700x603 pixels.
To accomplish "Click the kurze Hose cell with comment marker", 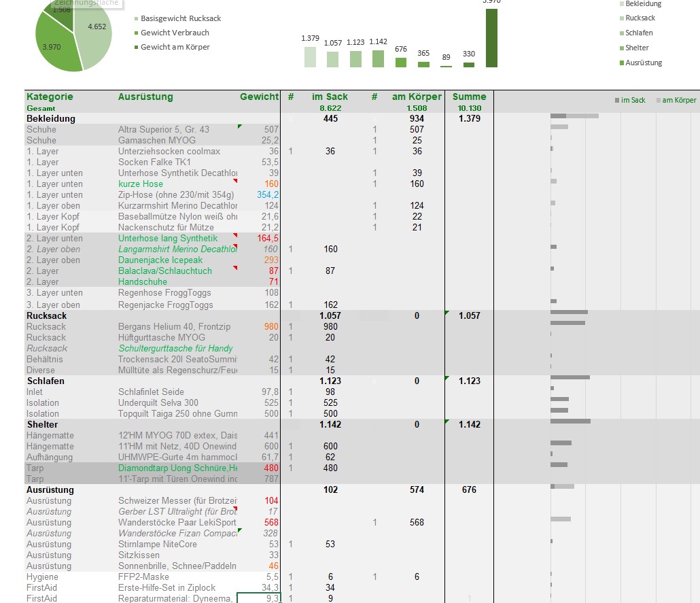I will coord(141,184).
